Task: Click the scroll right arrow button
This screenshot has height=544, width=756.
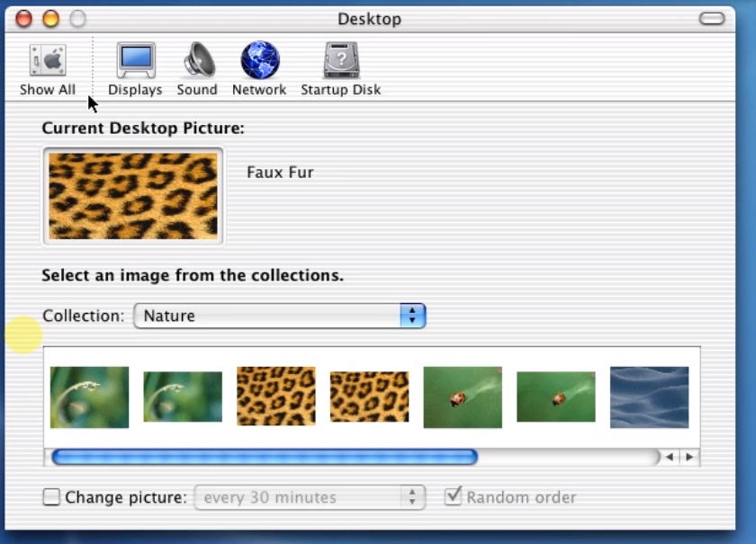Action: tap(689, 457)
